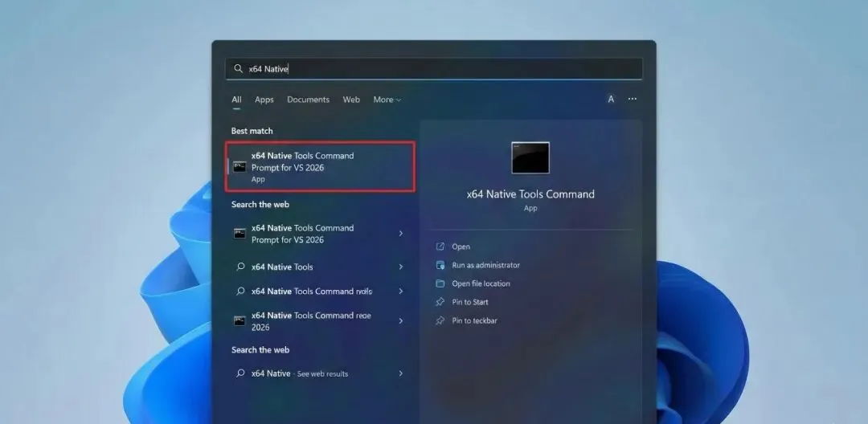This screenshot has width=868, height=424.
Task: Switch to the Apps tab
Action: click(x=264, y=100)
